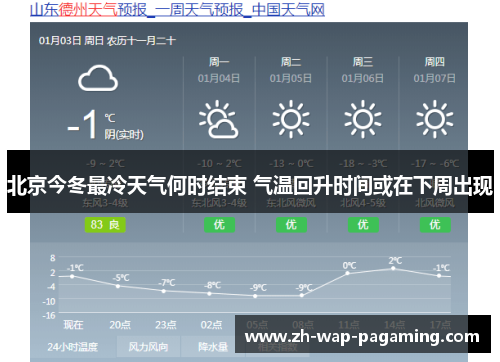Switch to the 24小时温度 tab
The image size is (500, 362).
coord(73,347)
